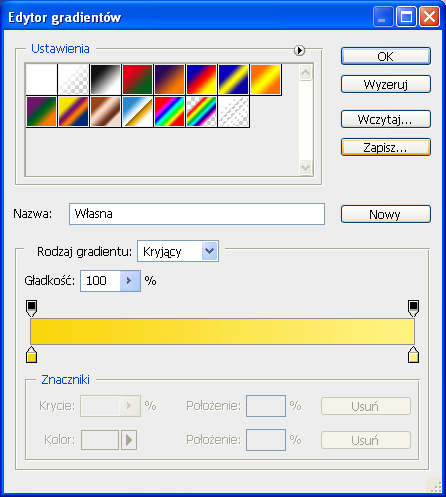Open the Wczytaj load dialog
The width and height of the screenshot is (446, 497).
click(x=386, y=119)
